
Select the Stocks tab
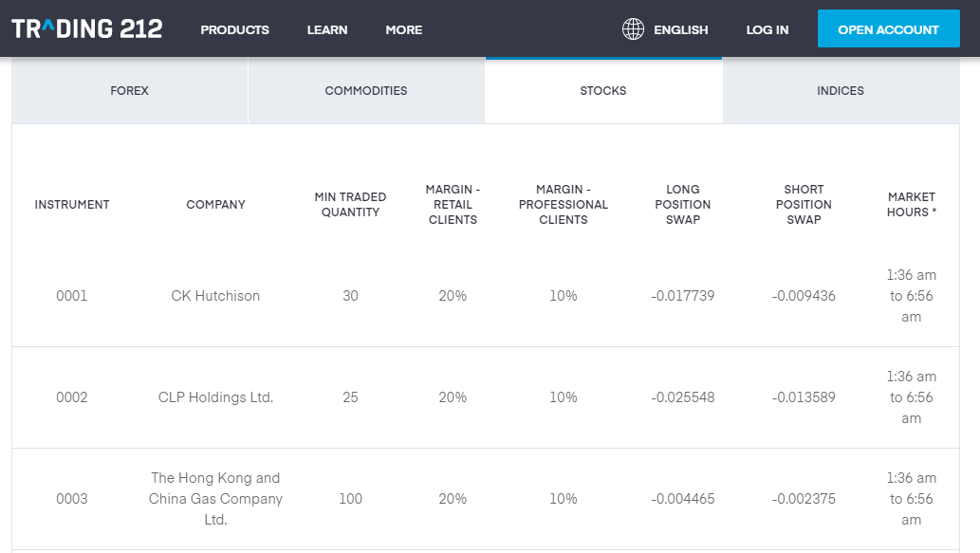pos(603,91)
